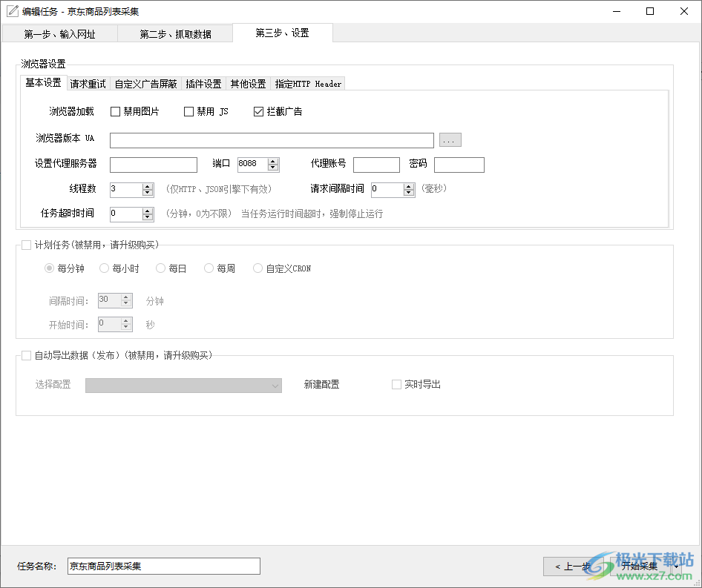Image resolution: width=702 pixels, height=588 pixels.
Task: Open the 选择配置 dropdown
Action: 183,386
